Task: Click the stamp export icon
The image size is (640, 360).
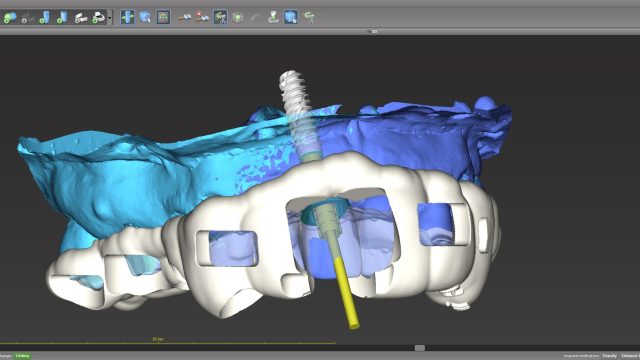Action: 273,17
